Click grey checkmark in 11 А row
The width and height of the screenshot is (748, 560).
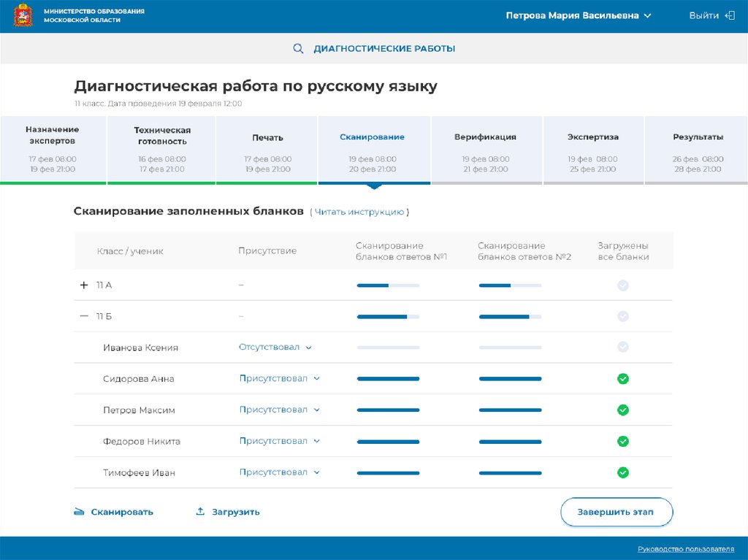click(x=622, y=285)
